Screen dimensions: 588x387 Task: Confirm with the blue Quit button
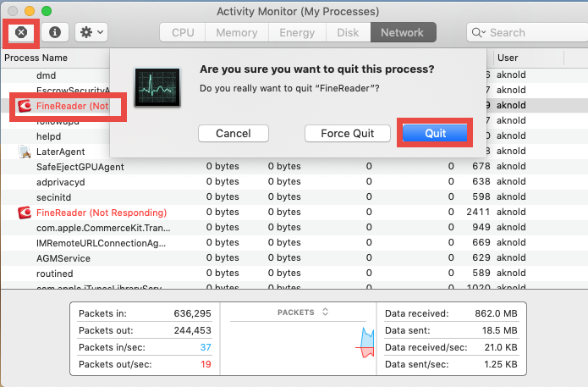click(x=435, y=133)
